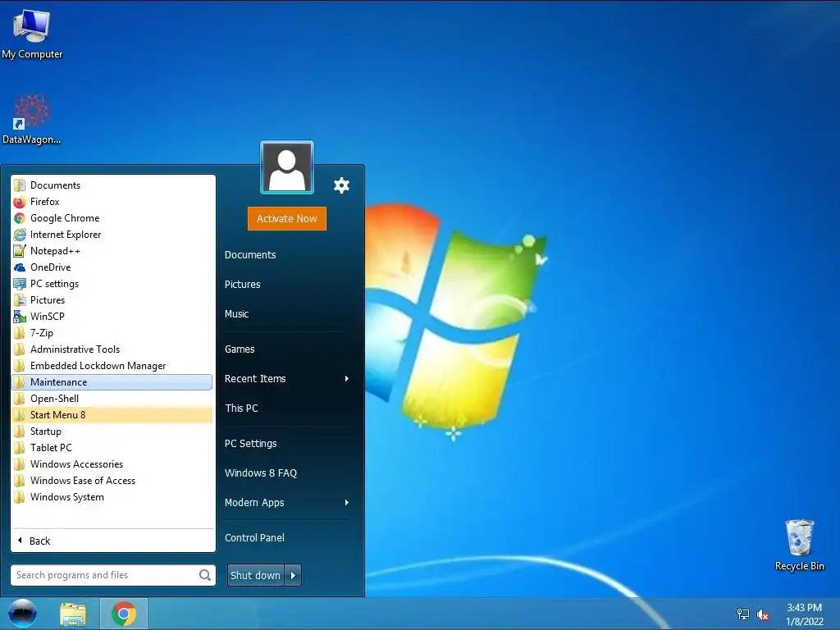
Task: Click the start menu settings gear icon
Action: click(x=341, y=185)
